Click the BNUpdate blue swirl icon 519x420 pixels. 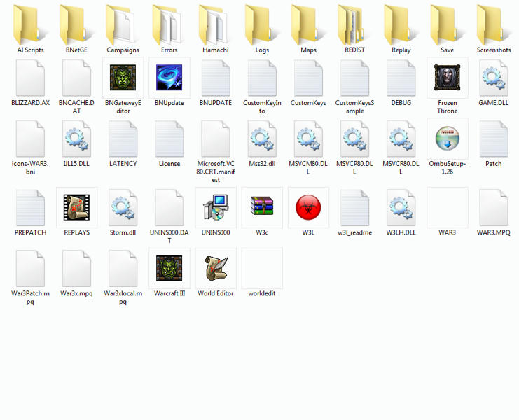(169, 78)
